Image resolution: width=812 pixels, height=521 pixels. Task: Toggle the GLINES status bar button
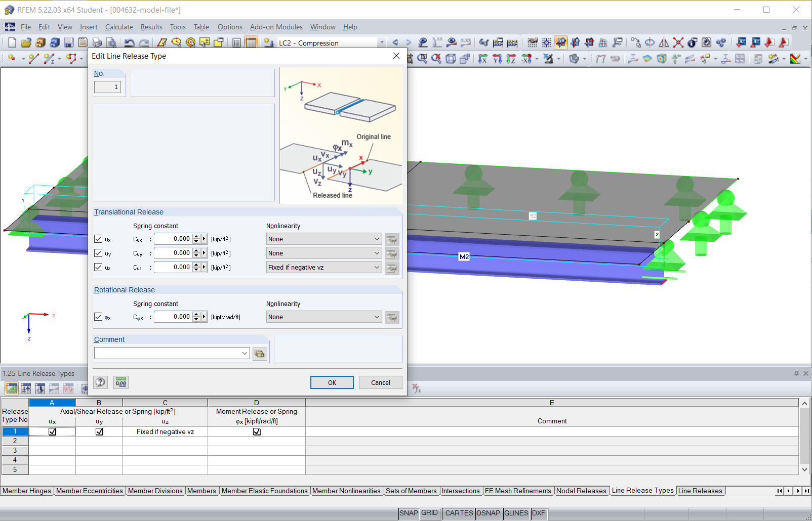click(516, 513)
